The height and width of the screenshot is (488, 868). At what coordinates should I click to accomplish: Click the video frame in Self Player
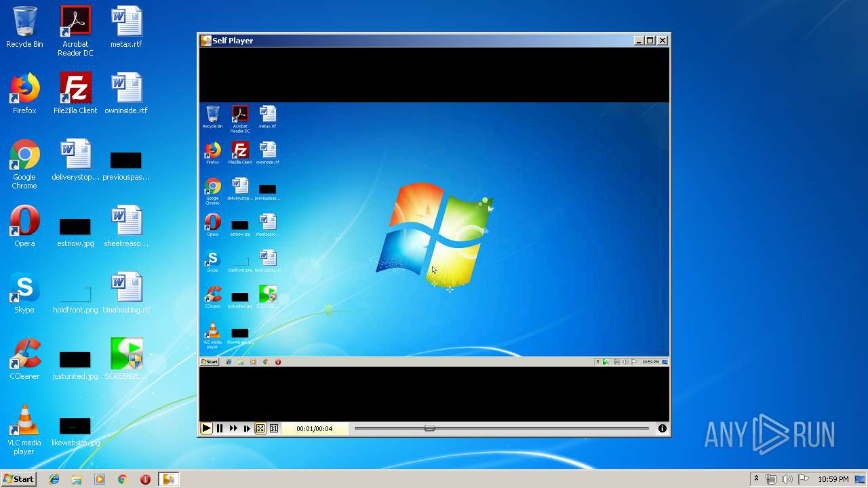coord(434,234)
